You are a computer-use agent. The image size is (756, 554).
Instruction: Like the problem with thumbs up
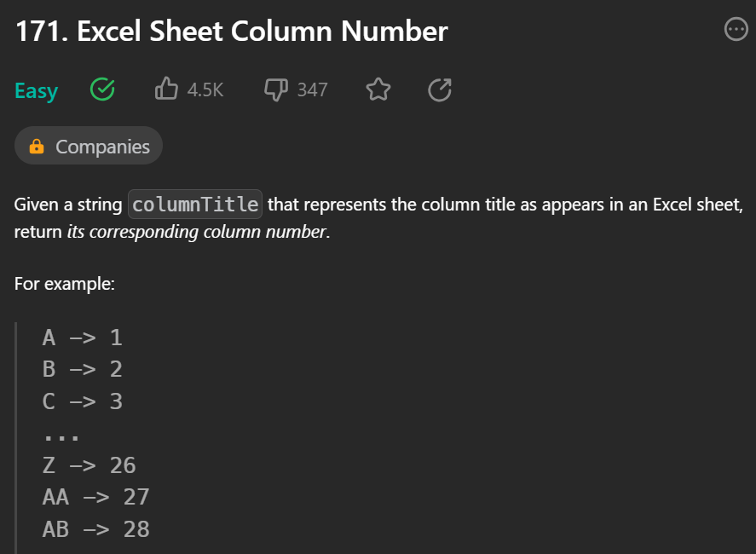(x=166, y=89)
